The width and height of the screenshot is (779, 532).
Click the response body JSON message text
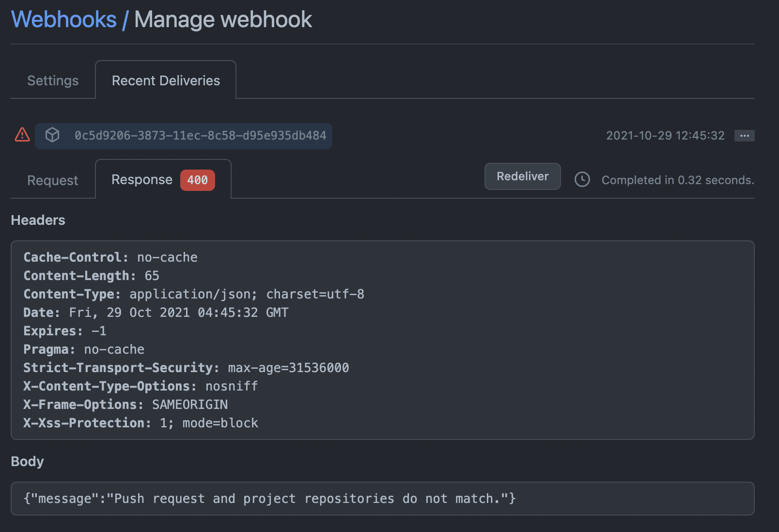coord(270,499)
